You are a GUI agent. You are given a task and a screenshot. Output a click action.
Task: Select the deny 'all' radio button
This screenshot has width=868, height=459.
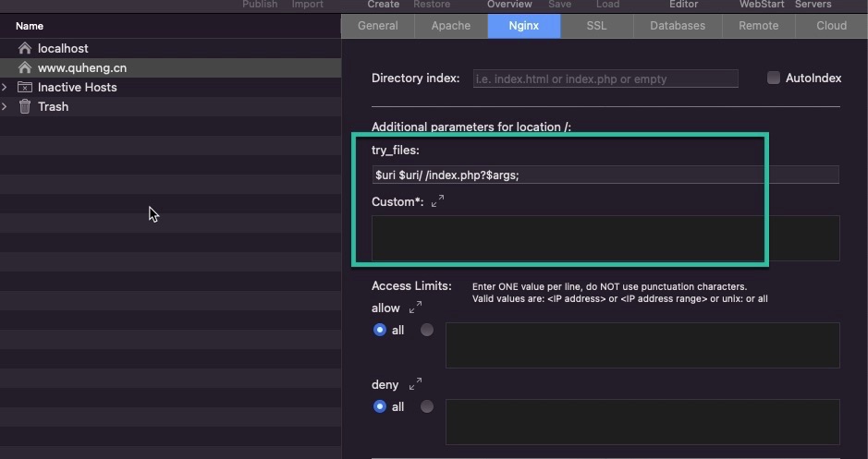[x=379, y=406]
